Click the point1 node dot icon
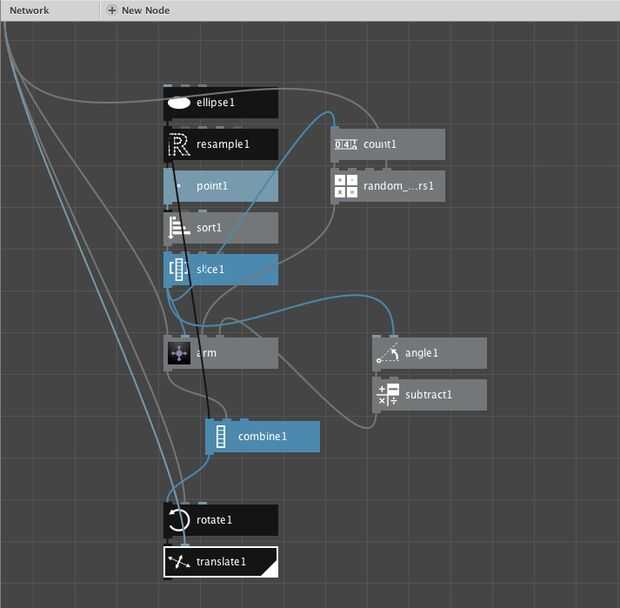Screen dimensions: 620x608 click(x=179, y=186)
